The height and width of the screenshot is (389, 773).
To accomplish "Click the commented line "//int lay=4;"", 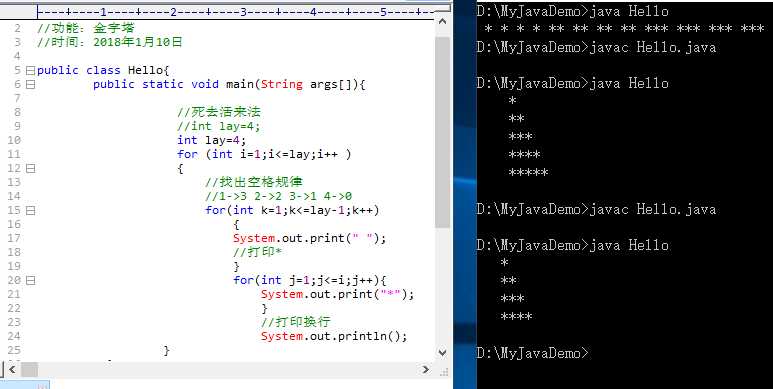I will [x=218, y=126].
